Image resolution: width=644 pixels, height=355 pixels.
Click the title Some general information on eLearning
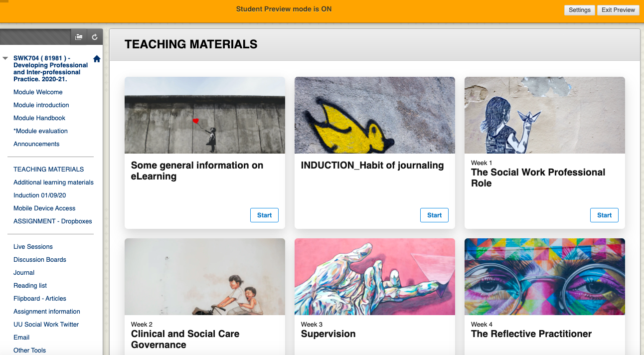point(197,171)
